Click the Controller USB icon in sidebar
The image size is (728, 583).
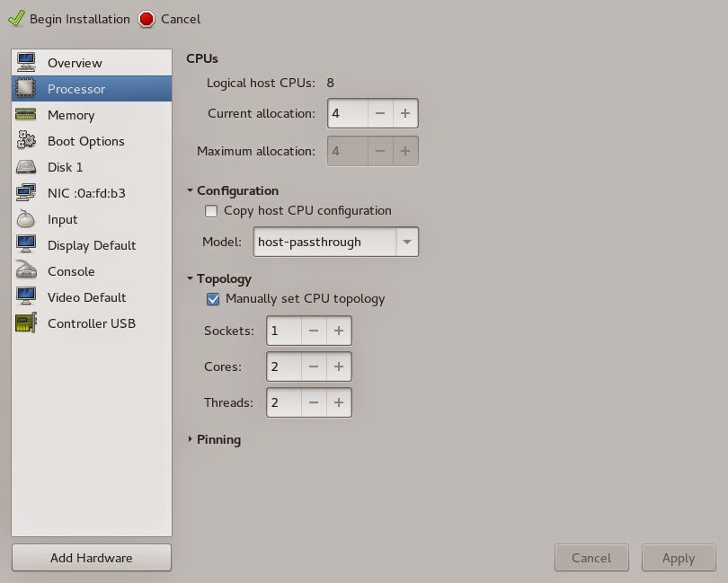pos(27,323)
